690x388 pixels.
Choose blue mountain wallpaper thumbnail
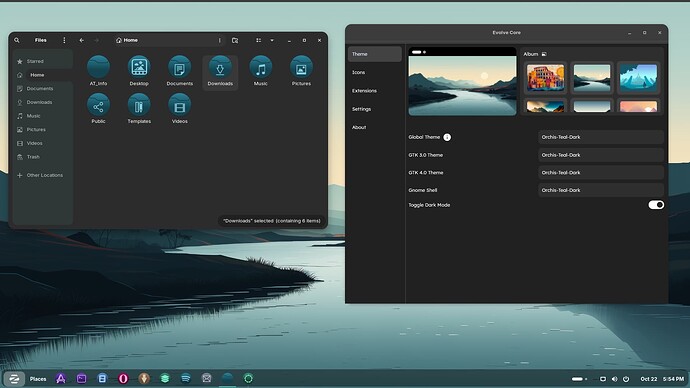tap(639, 78)
